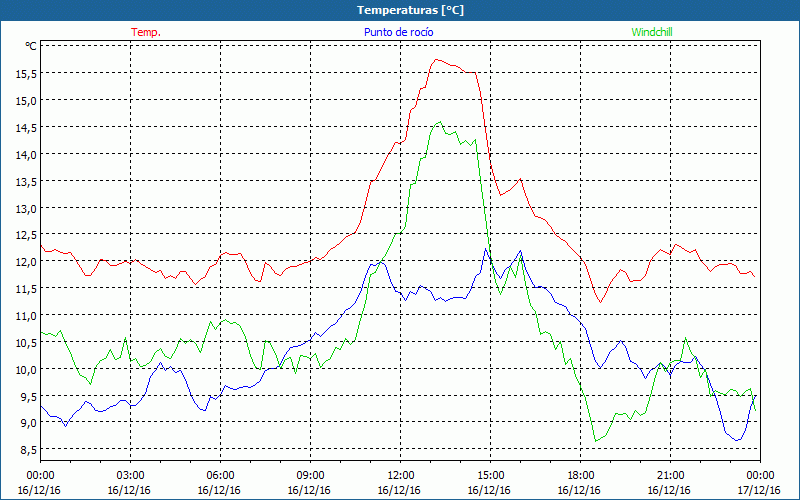Click the 10,0 y-axis value
Viewport: 800px width, 500px height.
click(x=26, y=369)
